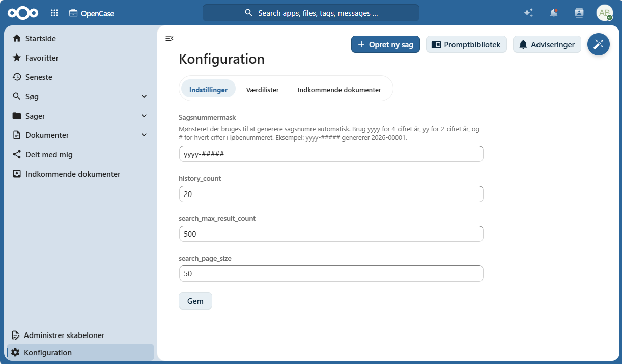Switch to the Indkommende dokumenter tab
This screenshot has width=622, height=364.
coord(340,89)
